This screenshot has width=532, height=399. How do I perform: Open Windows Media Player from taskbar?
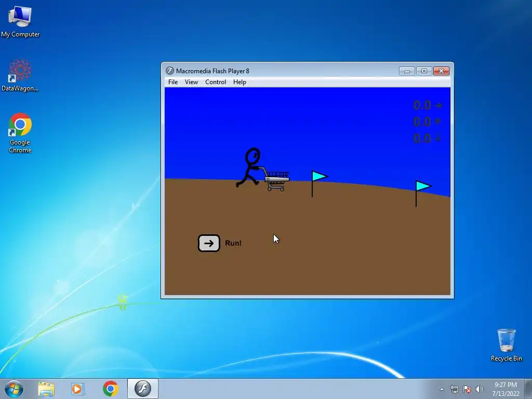click(78, 389)
